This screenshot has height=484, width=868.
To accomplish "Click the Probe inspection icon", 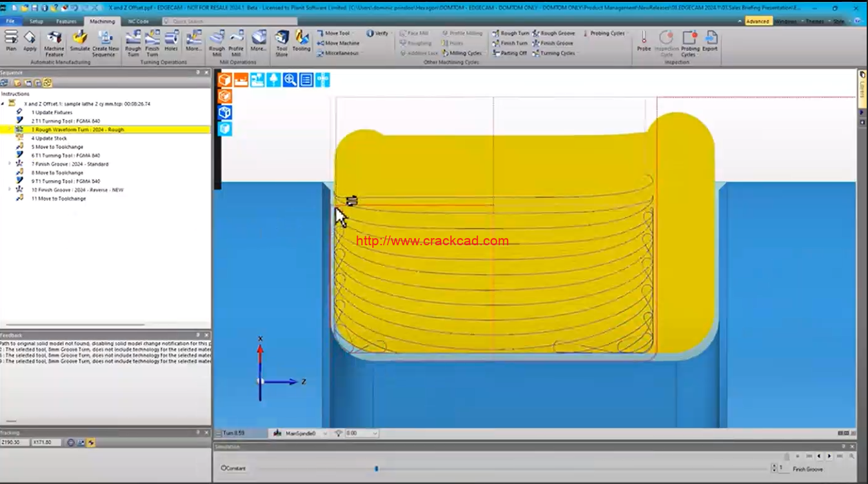I will 644,40.
